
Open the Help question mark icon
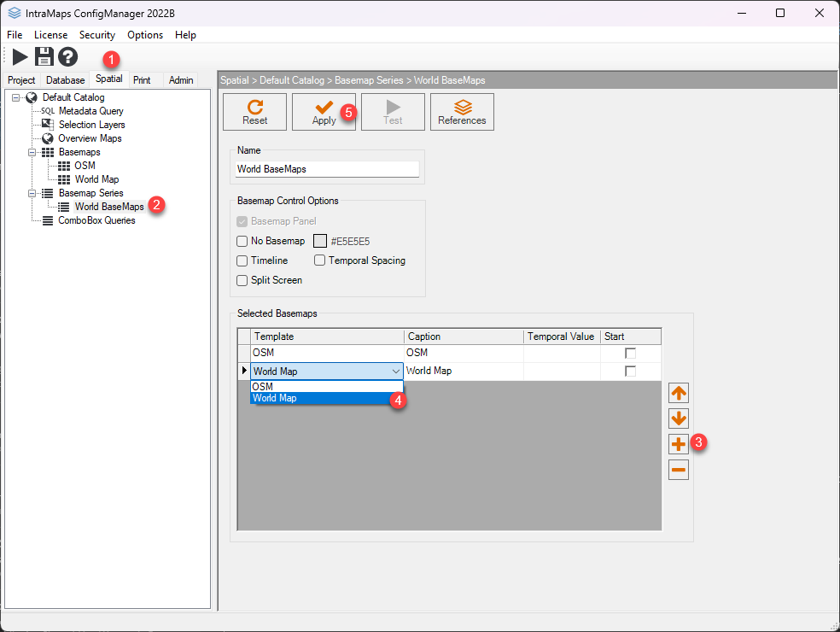point(68,57)
